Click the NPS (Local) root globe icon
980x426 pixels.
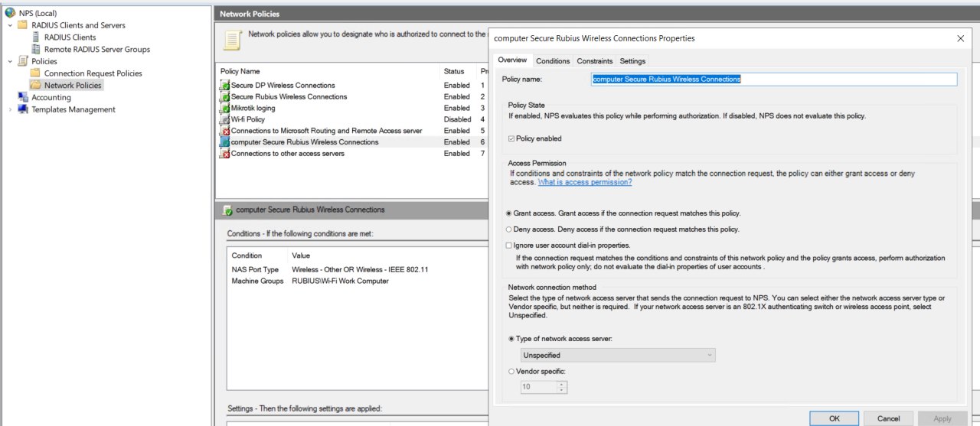[x=10, y=13]
